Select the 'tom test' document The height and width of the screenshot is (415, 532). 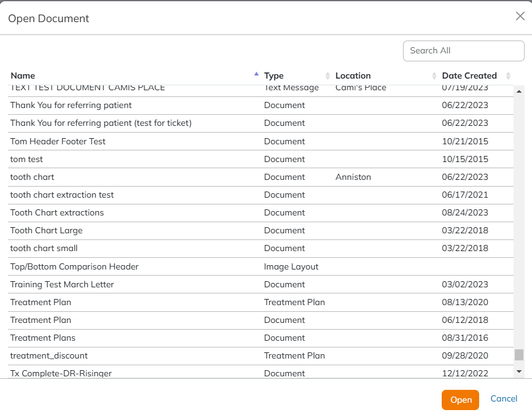260,159
